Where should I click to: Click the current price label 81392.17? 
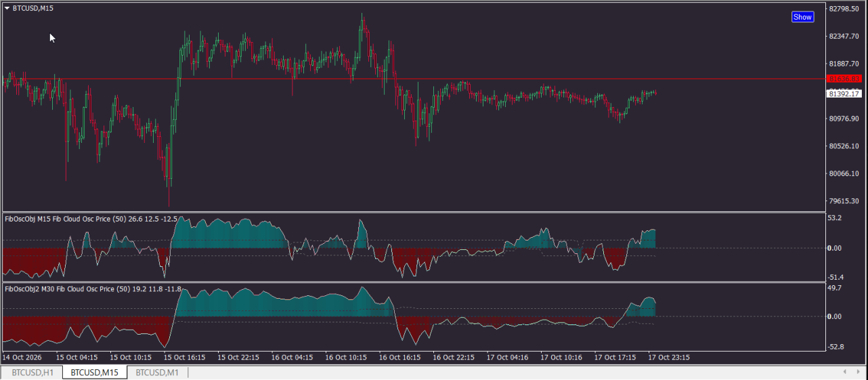click(x=844, y=93)
